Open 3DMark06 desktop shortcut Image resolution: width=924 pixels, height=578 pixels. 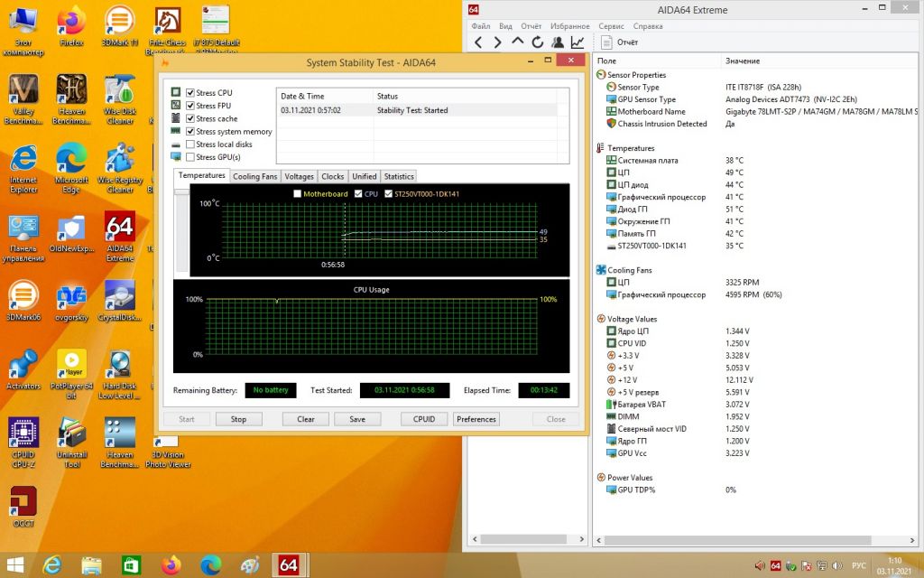click(23, 301)
